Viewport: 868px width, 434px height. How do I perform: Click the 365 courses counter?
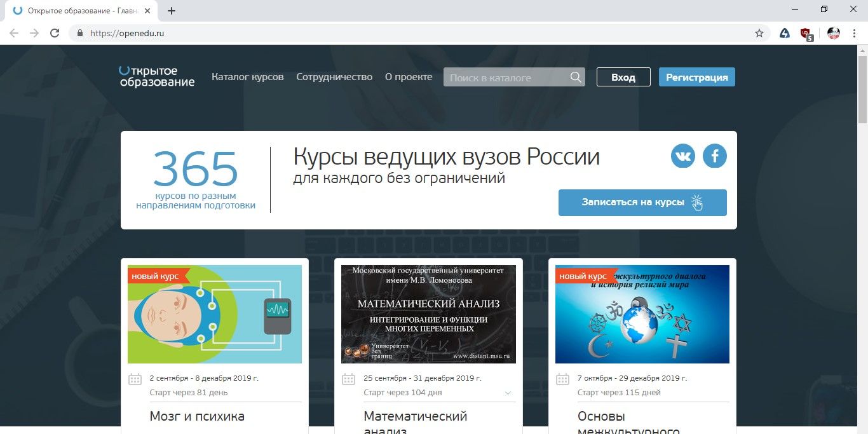pyautogui.click(x=196, y=170)
